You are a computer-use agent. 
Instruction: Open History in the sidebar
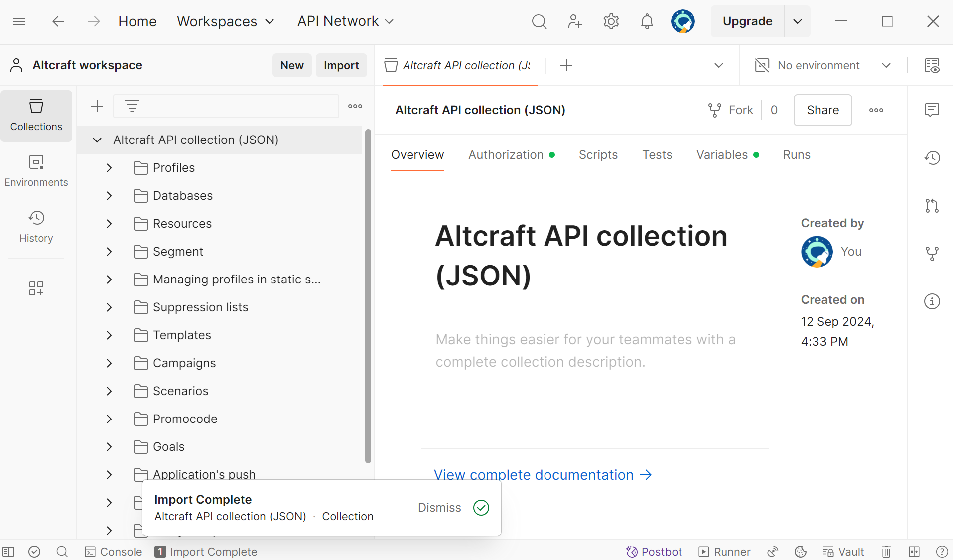(x=36, y=227)
